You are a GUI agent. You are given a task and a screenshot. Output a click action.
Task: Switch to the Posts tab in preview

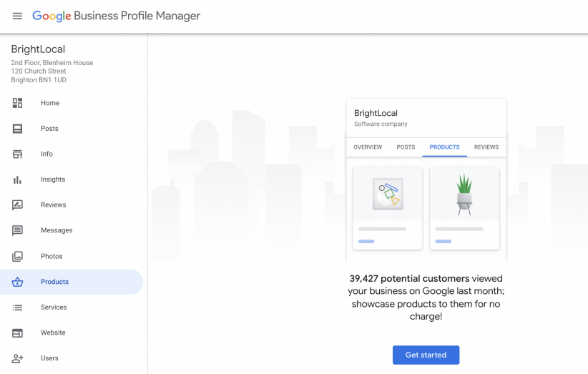click(x=406, y=147)
